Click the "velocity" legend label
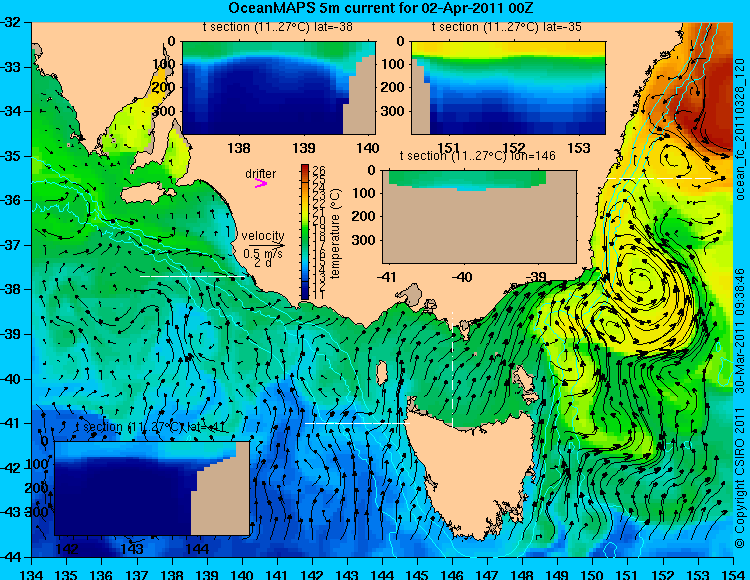This screenshot has width=750, height=580. 263,236
